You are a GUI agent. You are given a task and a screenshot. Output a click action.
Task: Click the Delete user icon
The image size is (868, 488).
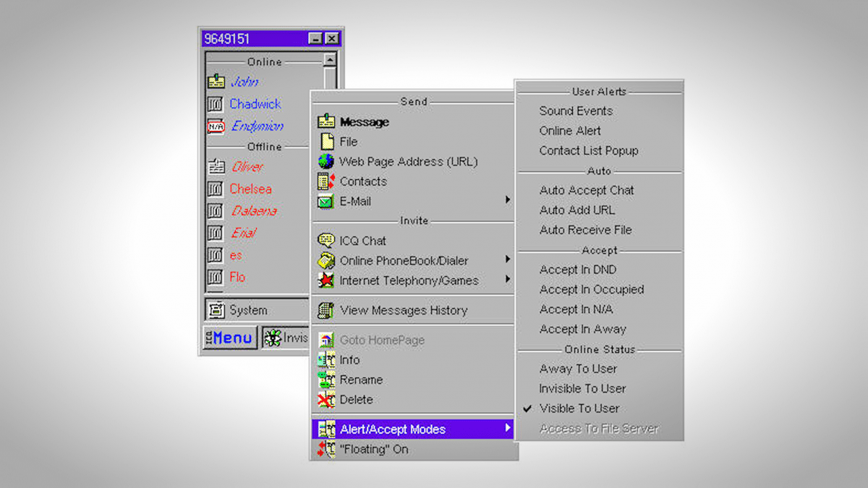click(x=326, y=400)
